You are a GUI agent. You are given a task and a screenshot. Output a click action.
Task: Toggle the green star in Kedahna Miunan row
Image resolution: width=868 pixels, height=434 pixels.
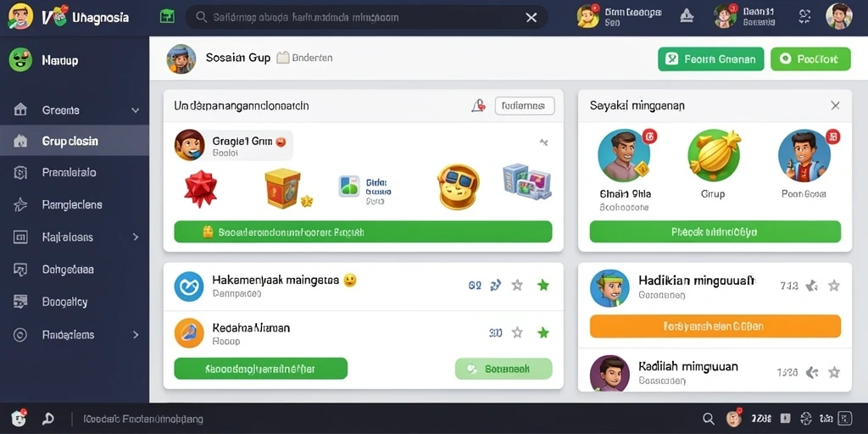(543, 332)
